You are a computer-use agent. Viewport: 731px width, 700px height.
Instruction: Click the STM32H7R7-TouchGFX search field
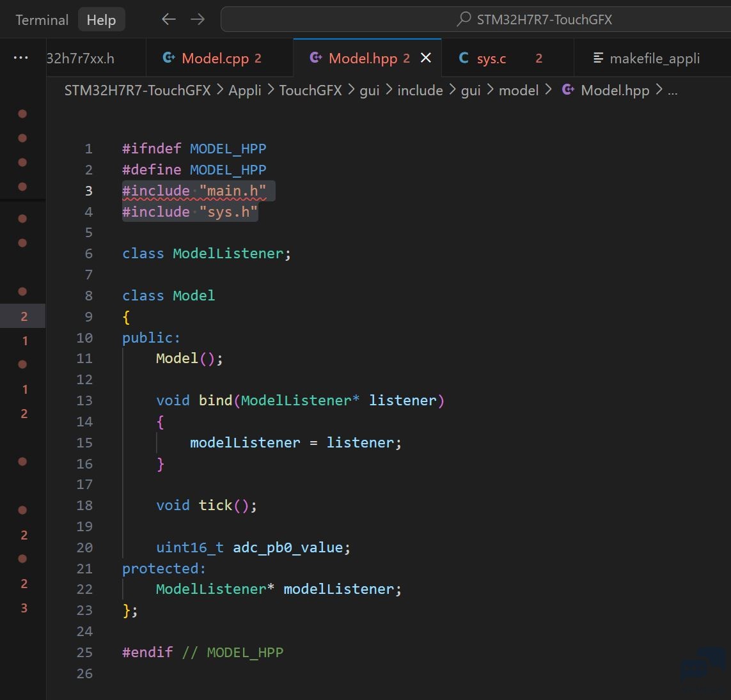(476, 19)
